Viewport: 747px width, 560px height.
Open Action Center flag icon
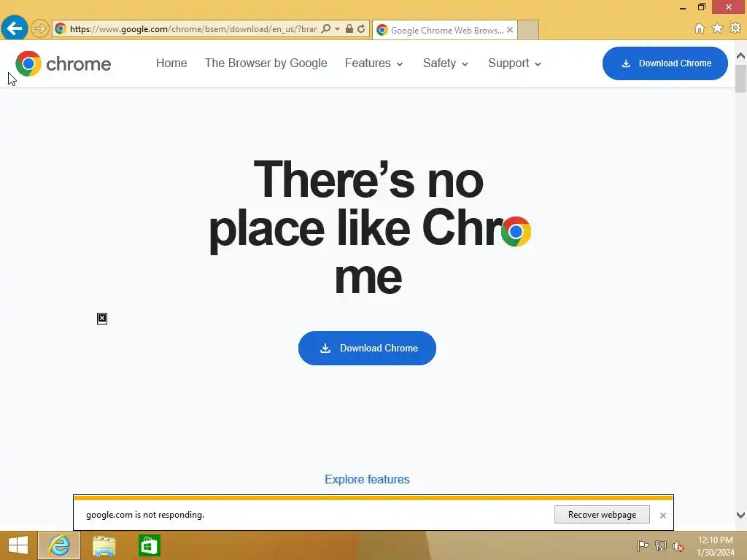pos(643,545)
